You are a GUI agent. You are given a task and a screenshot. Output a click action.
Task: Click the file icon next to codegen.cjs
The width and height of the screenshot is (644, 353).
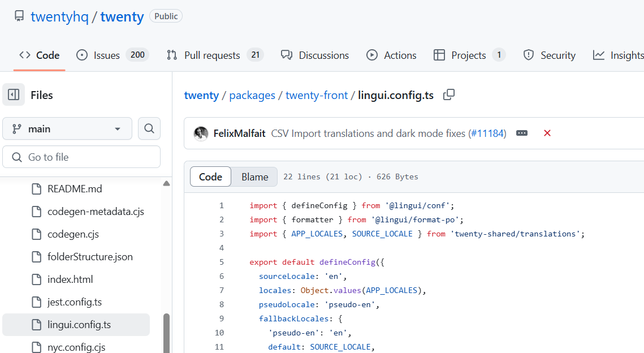click(37, 234)
